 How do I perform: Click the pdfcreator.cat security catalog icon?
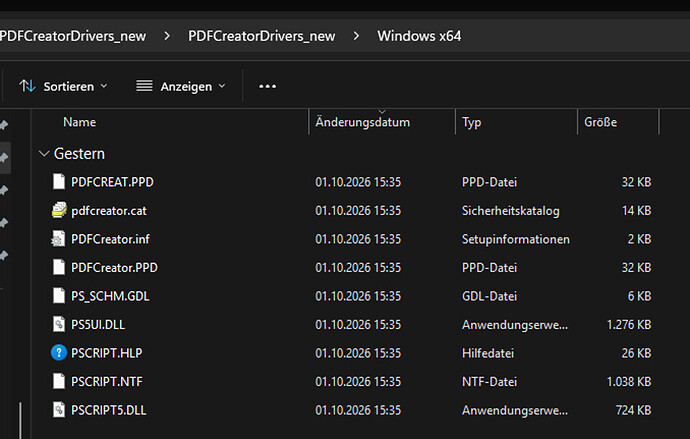[59, 210]
